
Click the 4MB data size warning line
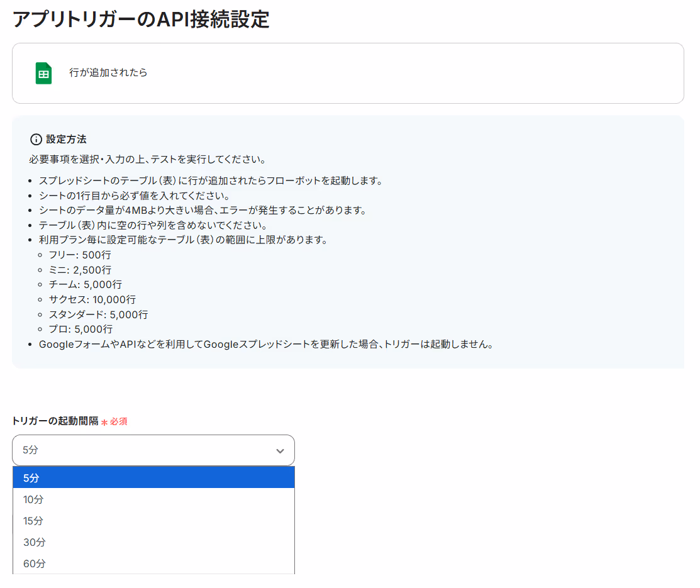pos(203,210)
